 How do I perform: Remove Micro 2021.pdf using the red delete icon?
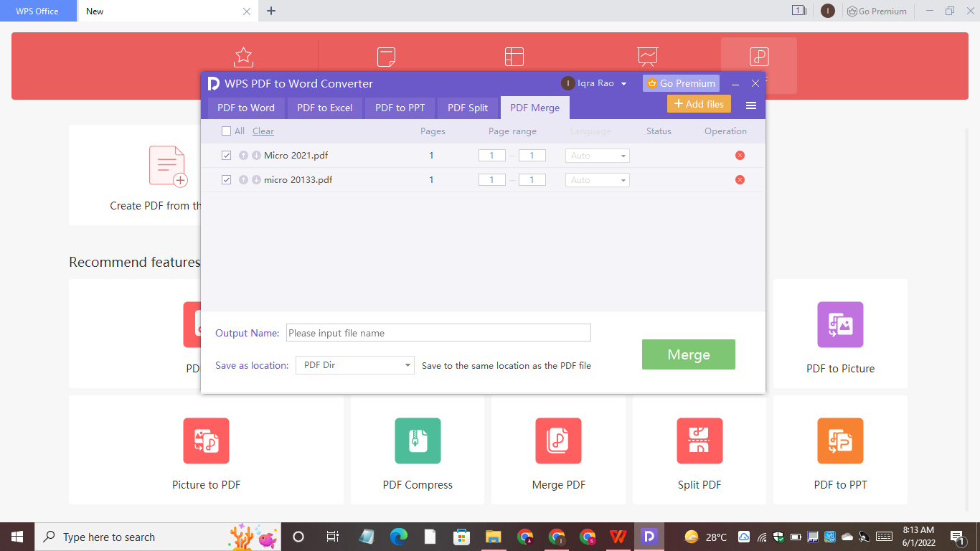point(740,156)
